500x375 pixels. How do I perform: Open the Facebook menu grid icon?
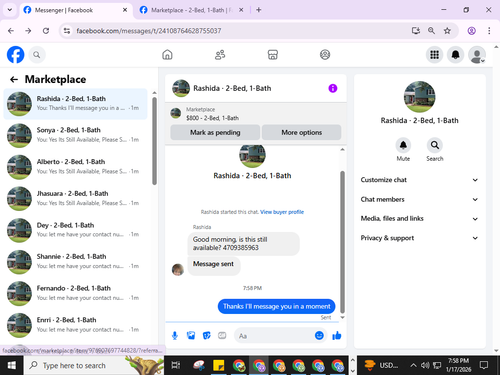click(434, 55)
